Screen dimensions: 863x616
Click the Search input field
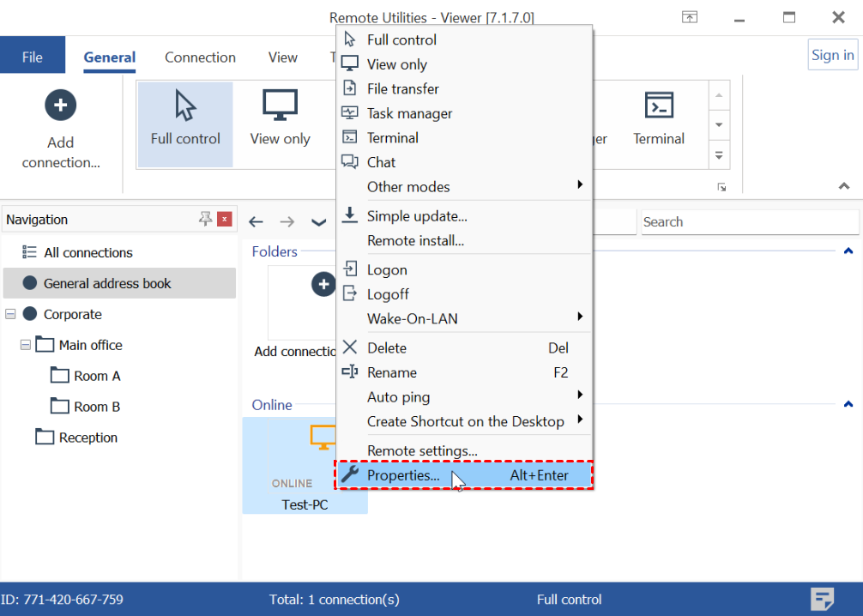(748, 222)
